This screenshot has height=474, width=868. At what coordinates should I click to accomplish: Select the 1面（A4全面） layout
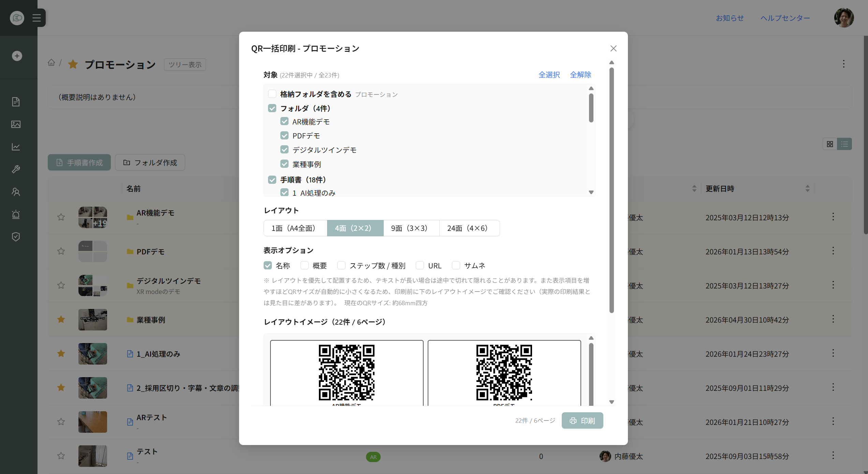click(295, 228)
